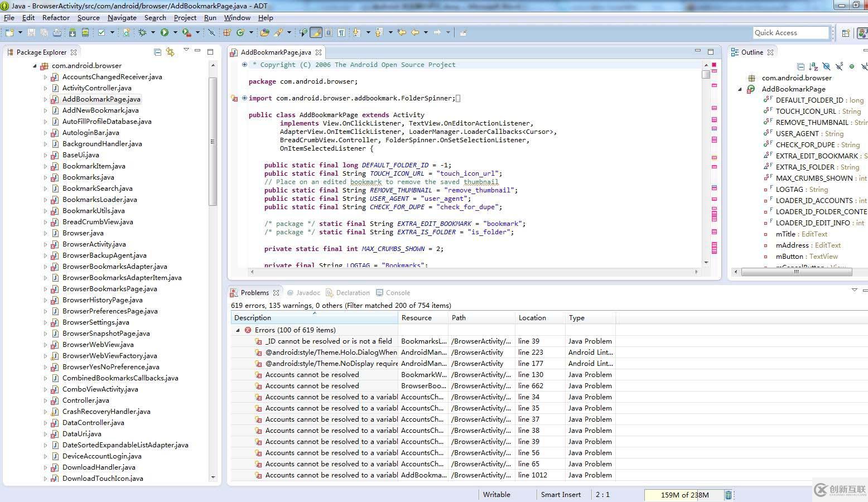Click the New wizard toolbar icon
Screen dimensions: 868x502
click(9, 32)
